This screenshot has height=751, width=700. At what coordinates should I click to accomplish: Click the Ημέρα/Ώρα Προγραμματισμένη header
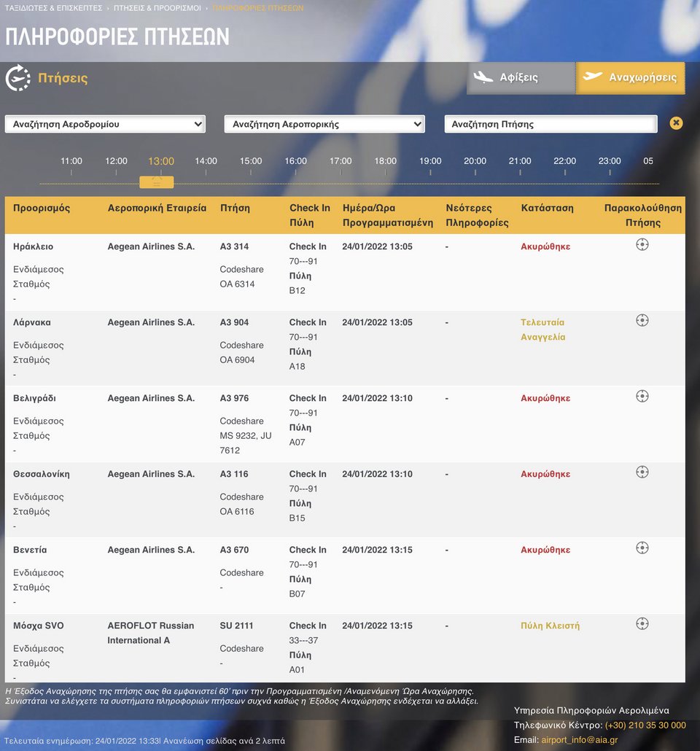tap(388, 215)
